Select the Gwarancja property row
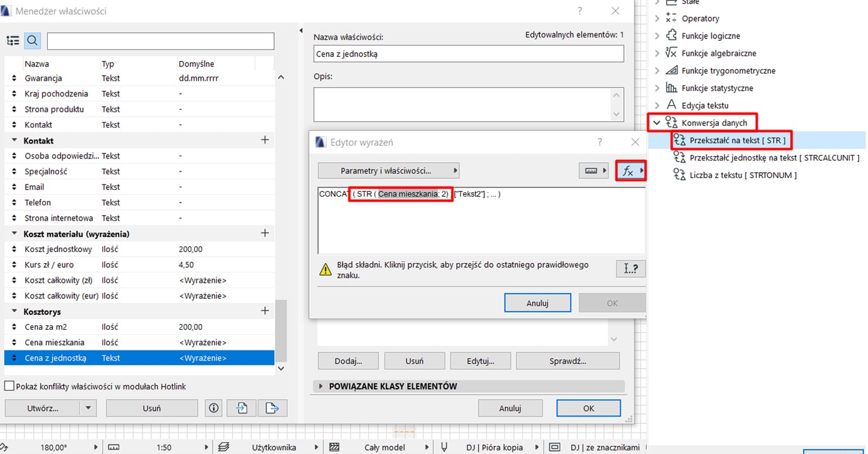 [139, 78]
